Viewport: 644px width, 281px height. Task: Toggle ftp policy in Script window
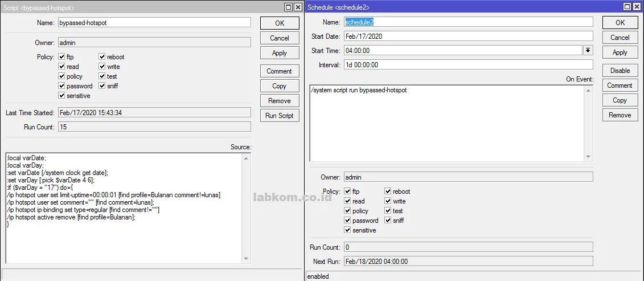(x=61, y=57)
